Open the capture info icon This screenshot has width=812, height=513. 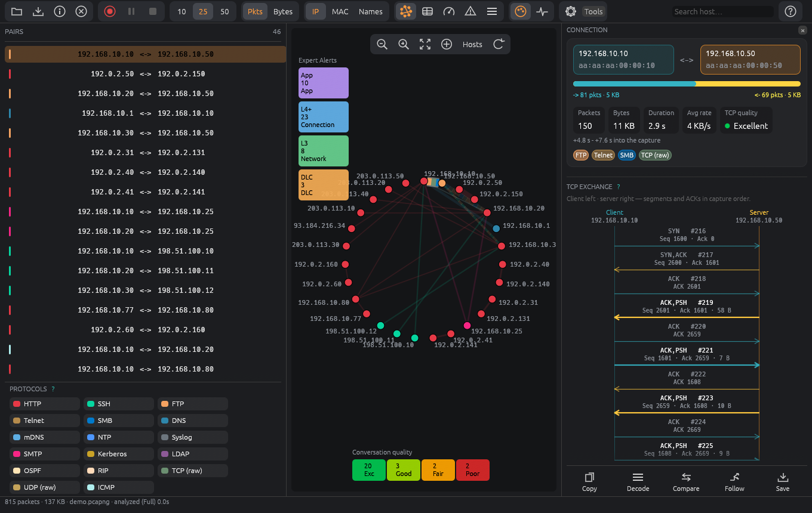[x=60, y=11]
